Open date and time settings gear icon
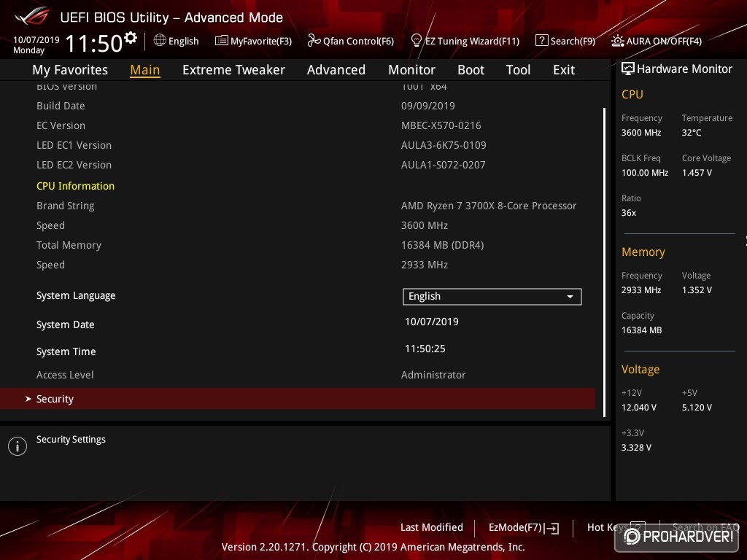 click(x=131, y=38)
